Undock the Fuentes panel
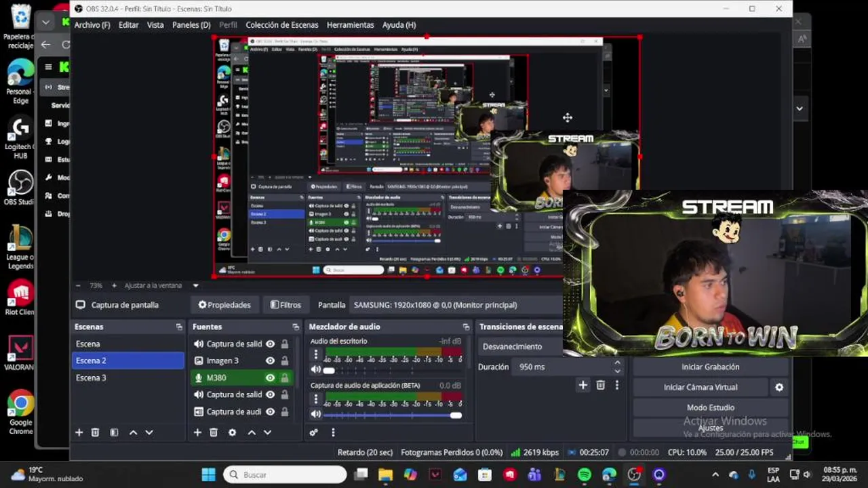Image resolution: width=868 pixels, height=488 pixels. pos(296,327)
